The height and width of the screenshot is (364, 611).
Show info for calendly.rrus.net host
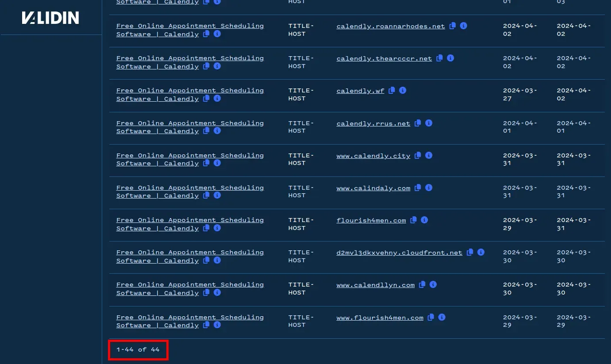click(429, 123)
